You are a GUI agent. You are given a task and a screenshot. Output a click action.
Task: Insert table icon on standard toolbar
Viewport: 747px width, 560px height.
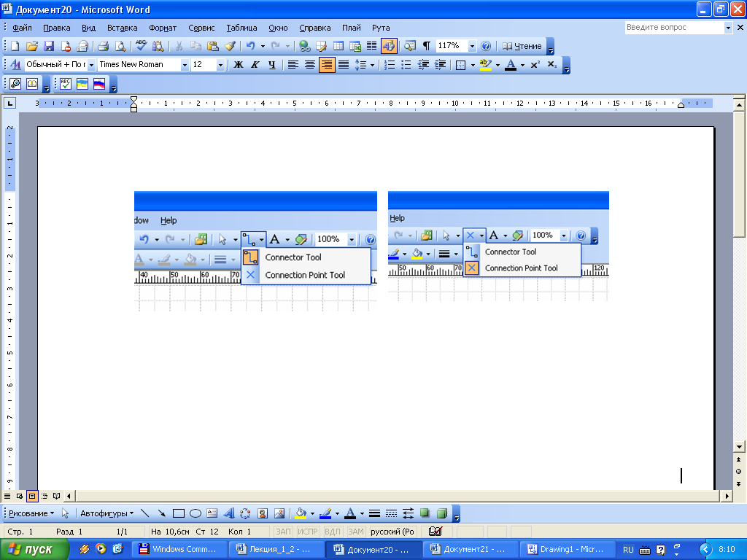pos(338,46)
